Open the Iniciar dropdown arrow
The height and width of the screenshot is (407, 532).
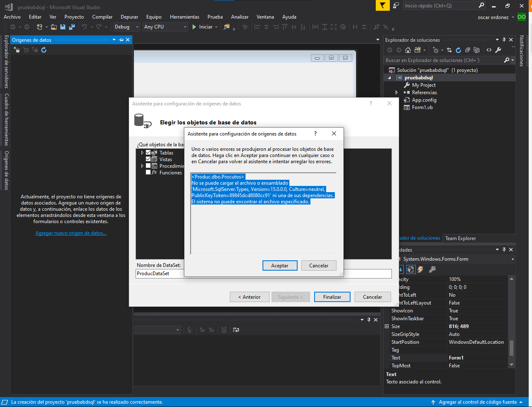pos(216,27)
